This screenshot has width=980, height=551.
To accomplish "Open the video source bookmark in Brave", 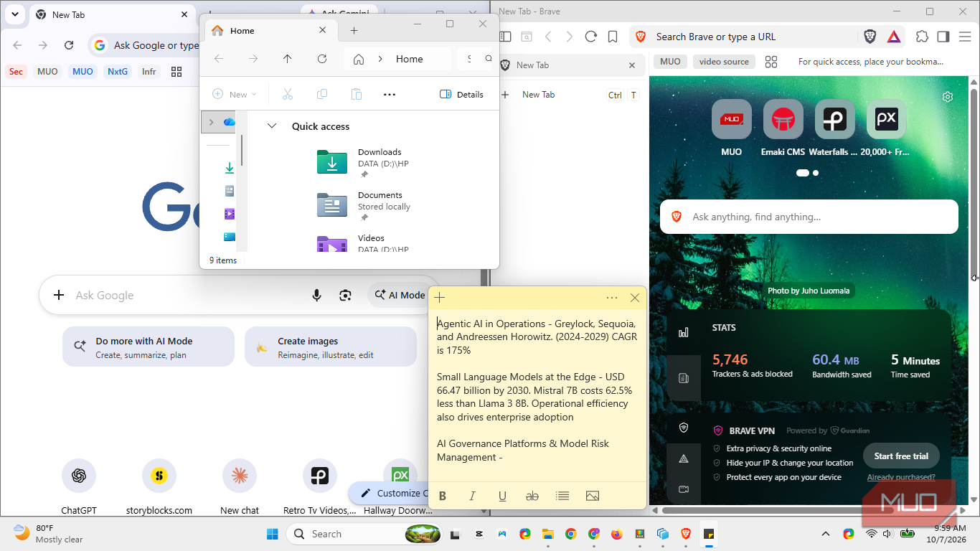I will coord(724,62).
